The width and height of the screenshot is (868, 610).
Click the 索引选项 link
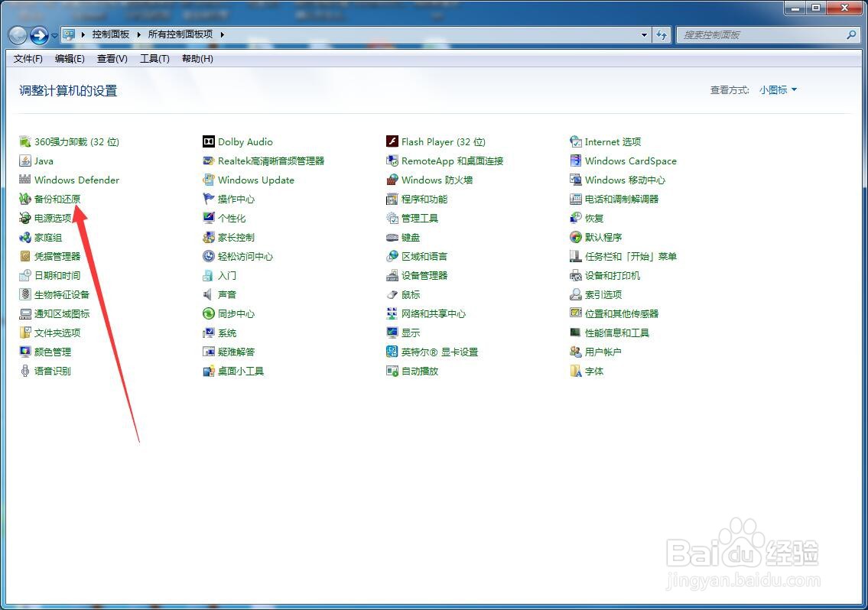pos(603,294)
